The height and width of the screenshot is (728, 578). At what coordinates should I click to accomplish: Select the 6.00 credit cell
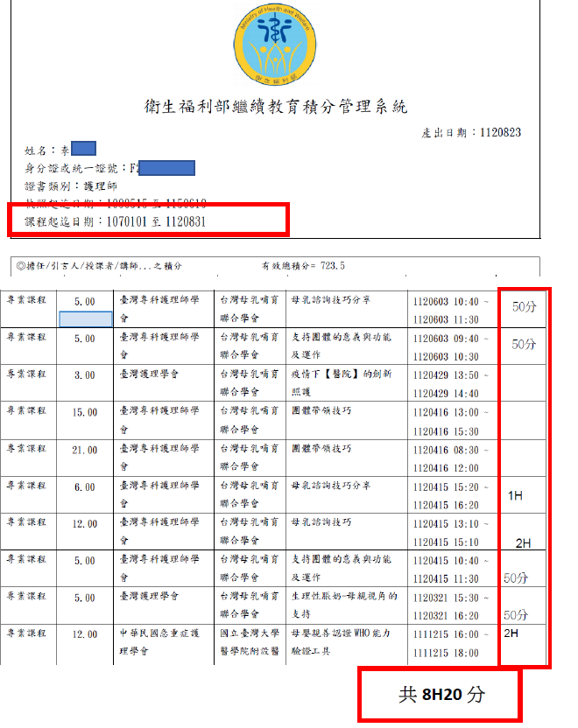85,486
